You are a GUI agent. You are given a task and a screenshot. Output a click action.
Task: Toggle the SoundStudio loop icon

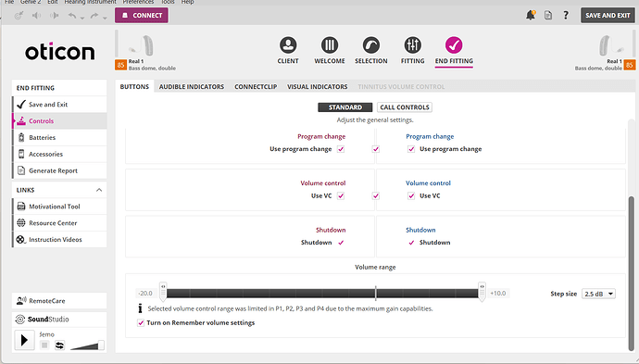[x=59, y=345]
